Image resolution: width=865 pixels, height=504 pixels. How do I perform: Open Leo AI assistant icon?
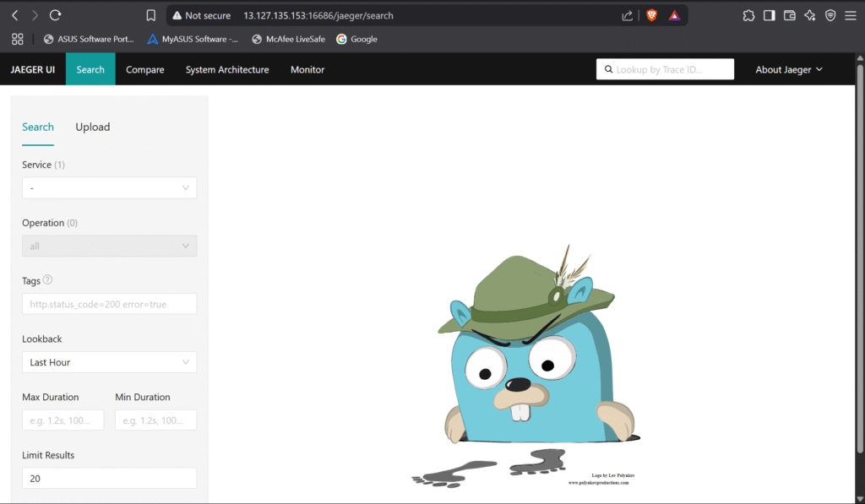[810, 15]
